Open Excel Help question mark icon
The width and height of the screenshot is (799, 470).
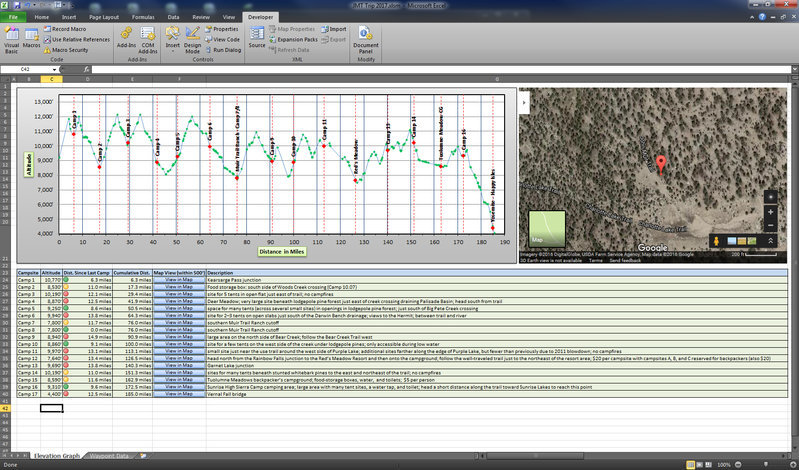click(x=762, y=17)
